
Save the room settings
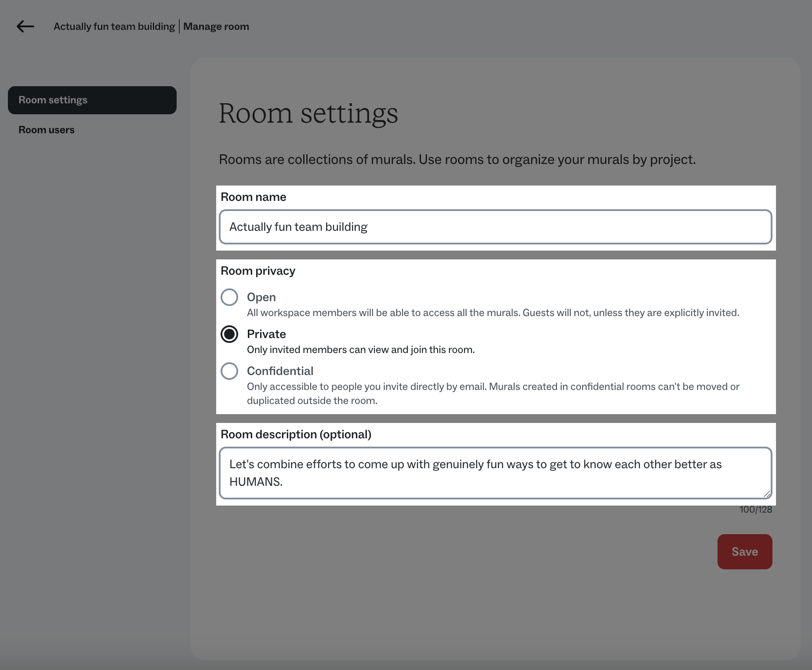pyautogui.click(x=745, y=552)
